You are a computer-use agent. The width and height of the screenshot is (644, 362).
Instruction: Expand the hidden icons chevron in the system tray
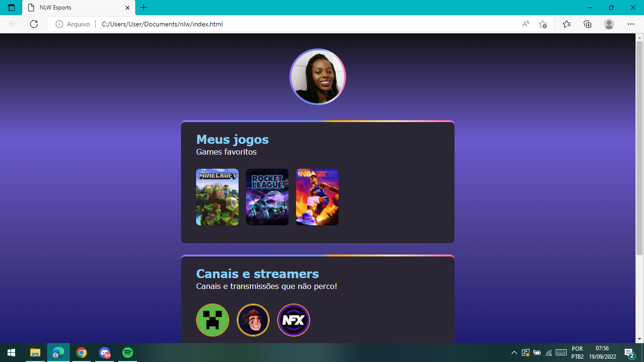[514, 352]
